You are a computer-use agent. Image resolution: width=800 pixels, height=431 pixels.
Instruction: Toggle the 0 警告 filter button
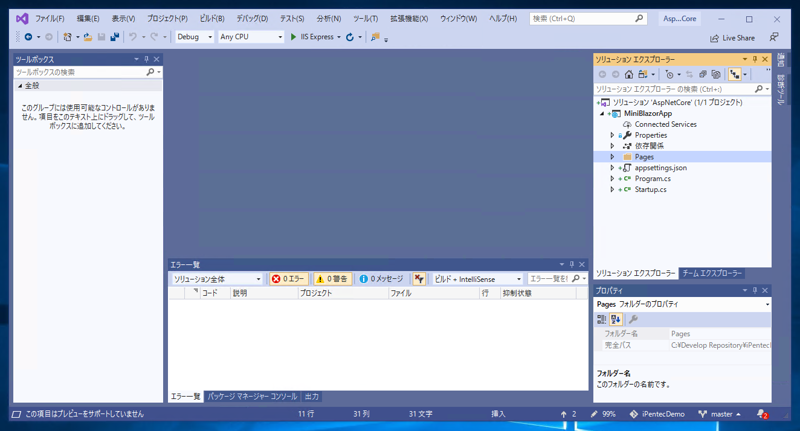(x=332, y=279)
